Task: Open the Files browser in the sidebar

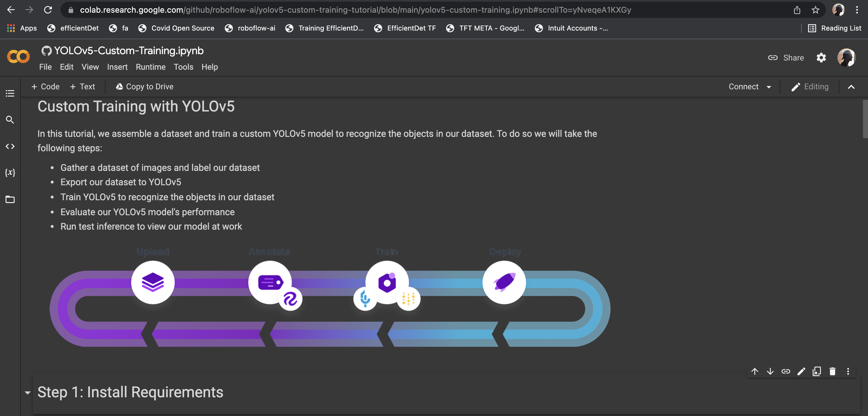Action: point(10,199)
